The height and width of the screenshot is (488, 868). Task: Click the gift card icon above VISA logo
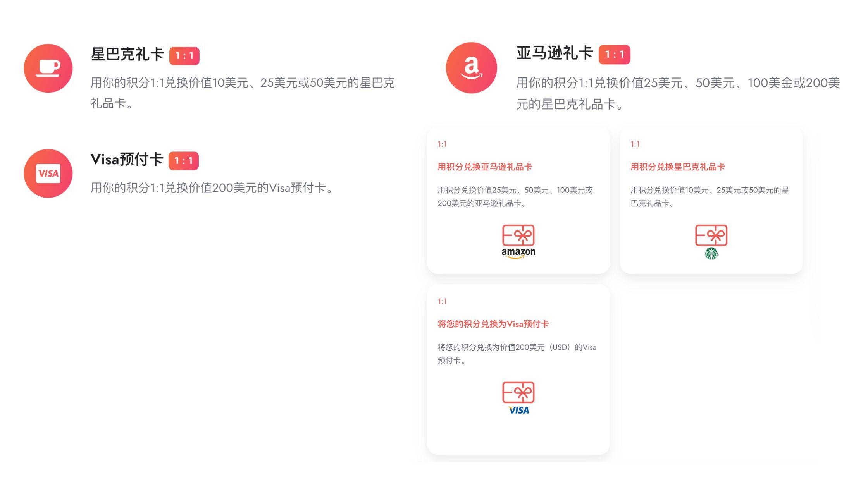coord(518,392)
